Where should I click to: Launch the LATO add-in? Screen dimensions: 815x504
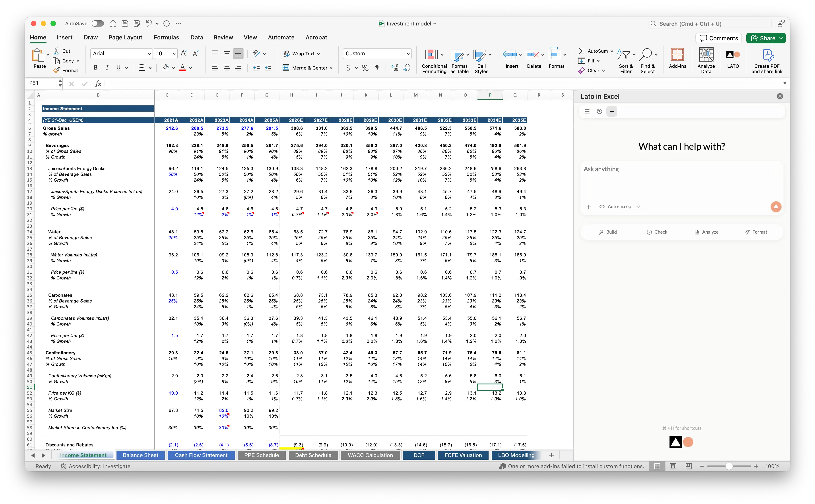click(x=733, y=60)
